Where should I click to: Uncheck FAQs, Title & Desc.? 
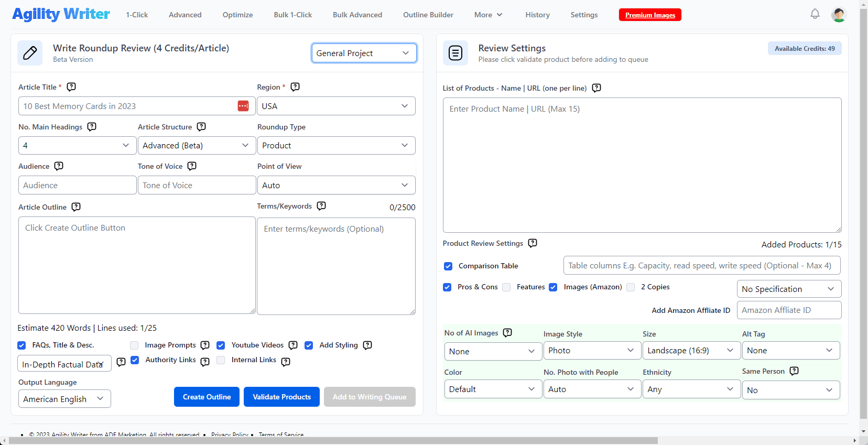21,345
